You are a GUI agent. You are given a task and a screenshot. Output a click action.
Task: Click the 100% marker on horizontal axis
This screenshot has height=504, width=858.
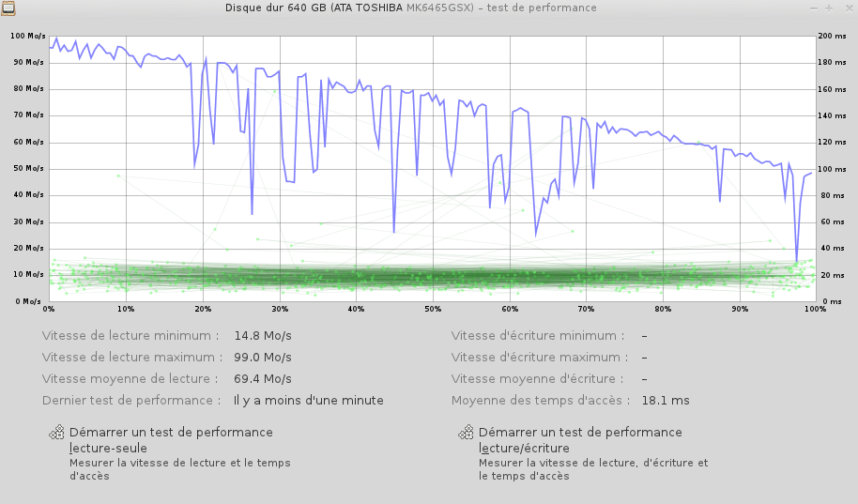813,309
